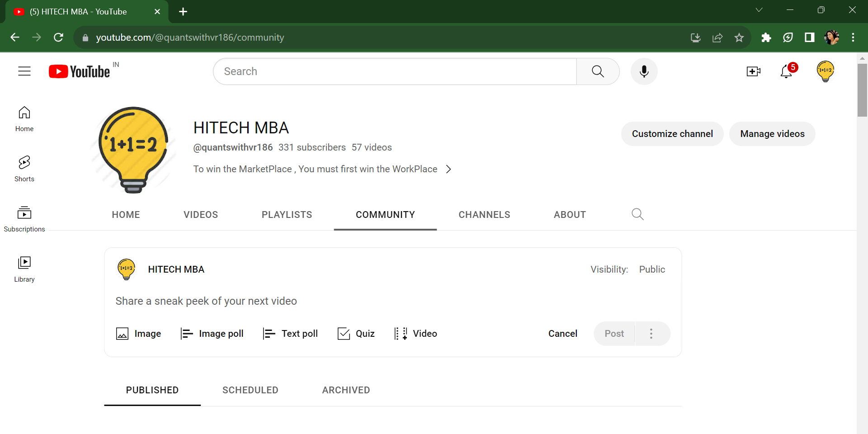Cancel the community post
The height and width of the screenshot is (434, 868).
[562, 334]
